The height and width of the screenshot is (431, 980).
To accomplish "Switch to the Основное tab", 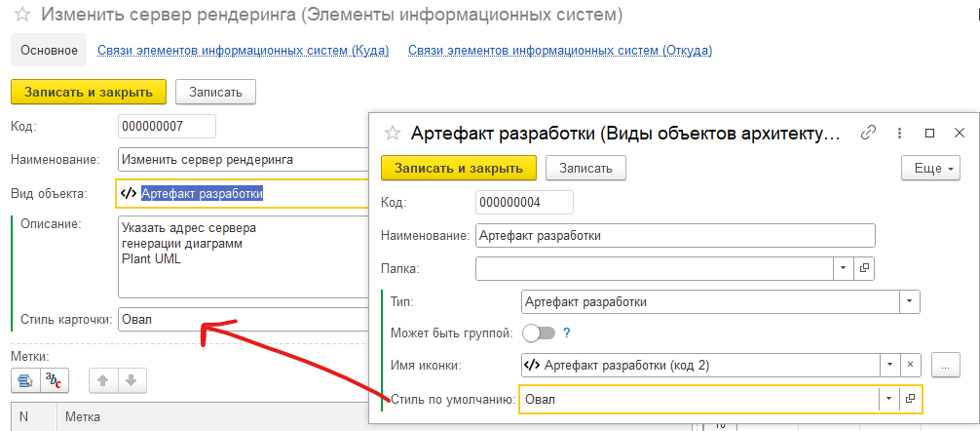I will click(49, 50).
